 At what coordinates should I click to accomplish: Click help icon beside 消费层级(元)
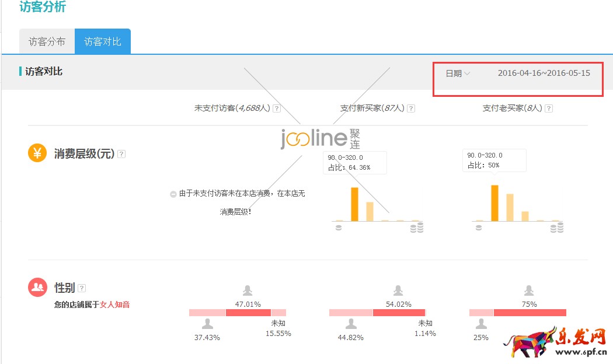121,154
